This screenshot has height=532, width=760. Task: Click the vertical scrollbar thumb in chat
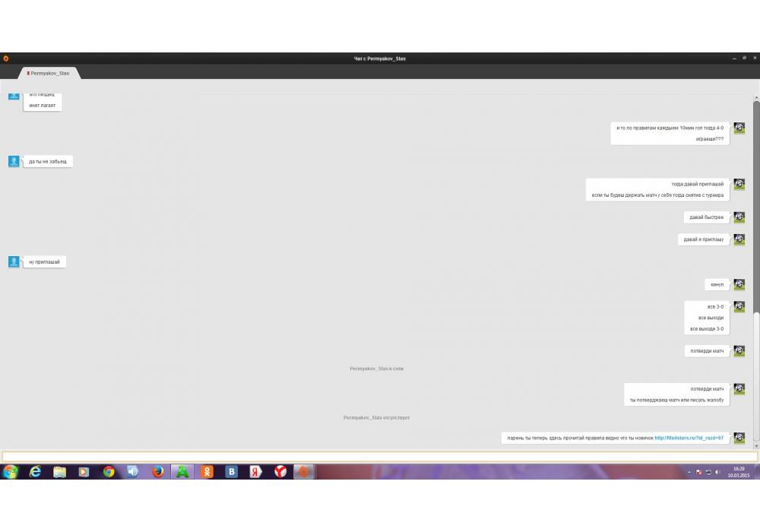pyautogui.click(x=756, y=378)
